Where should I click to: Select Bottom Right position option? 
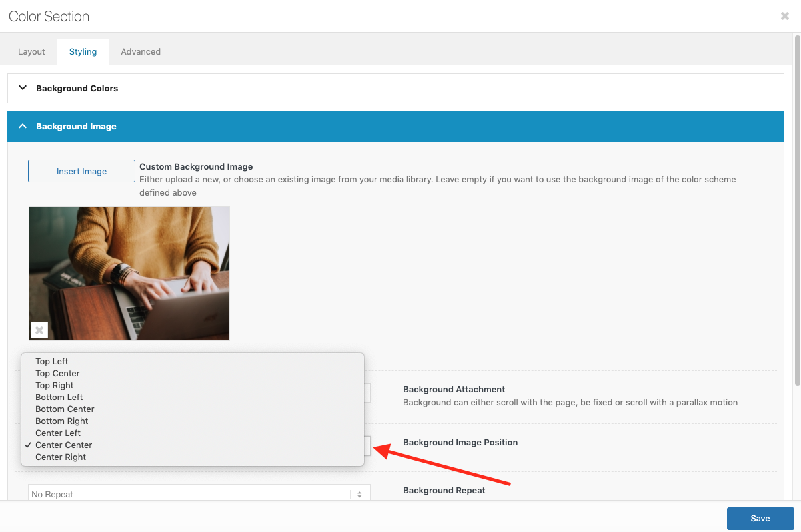click(193, 421)
